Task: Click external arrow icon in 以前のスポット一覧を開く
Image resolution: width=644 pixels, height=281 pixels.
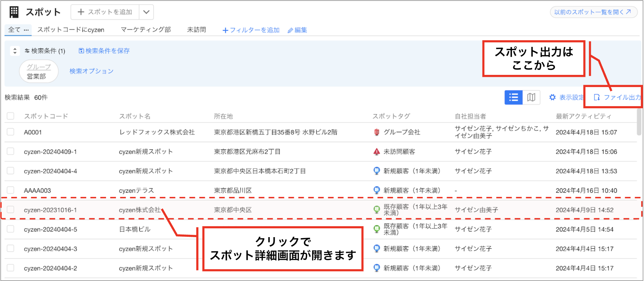Action: click(629, 12)
